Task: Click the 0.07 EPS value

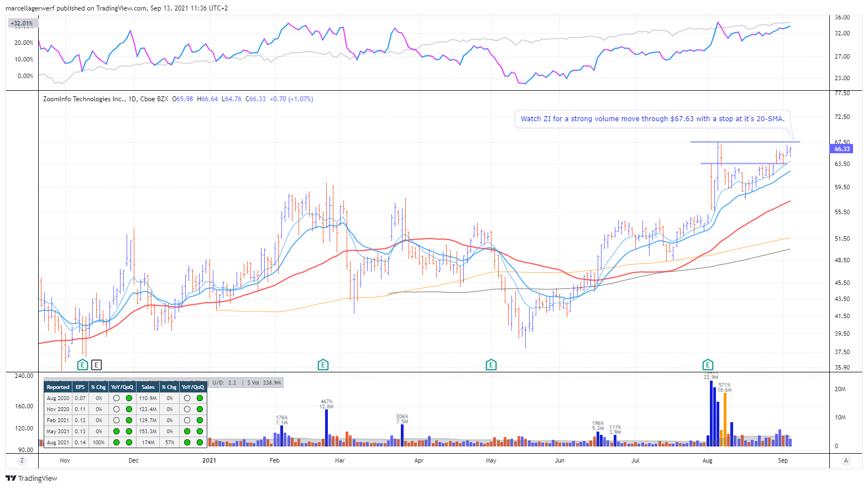Action: [x=80, y=398]
